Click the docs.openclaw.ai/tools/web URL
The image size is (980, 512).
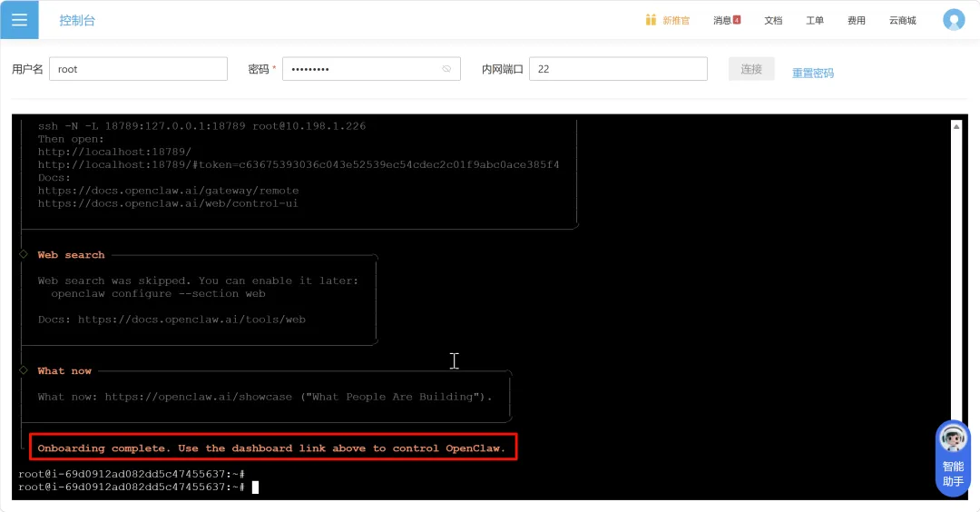191,320
